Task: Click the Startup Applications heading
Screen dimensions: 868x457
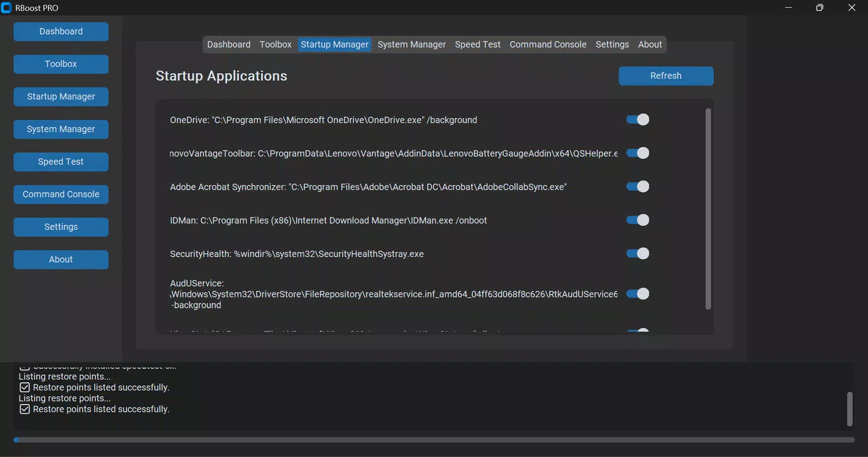Action: point(222,76)
